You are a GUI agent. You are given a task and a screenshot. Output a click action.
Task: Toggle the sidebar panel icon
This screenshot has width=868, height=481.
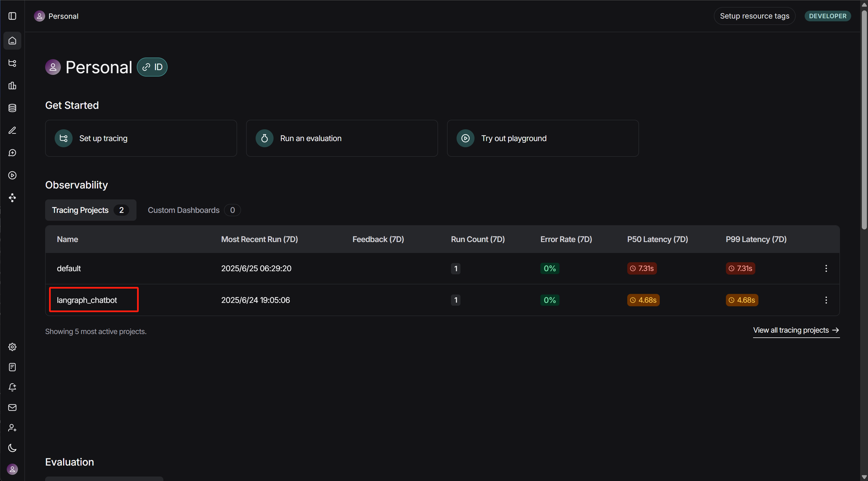(x=12, y=16)
